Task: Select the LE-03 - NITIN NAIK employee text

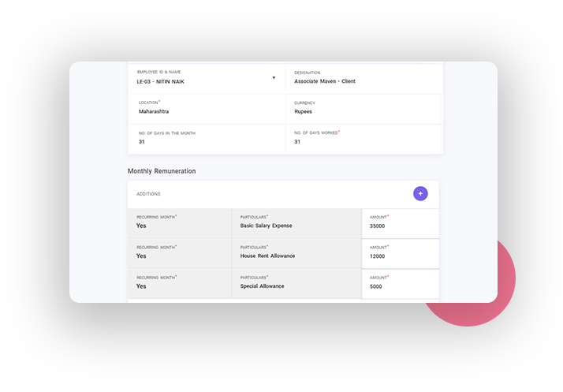Action: 160,81
